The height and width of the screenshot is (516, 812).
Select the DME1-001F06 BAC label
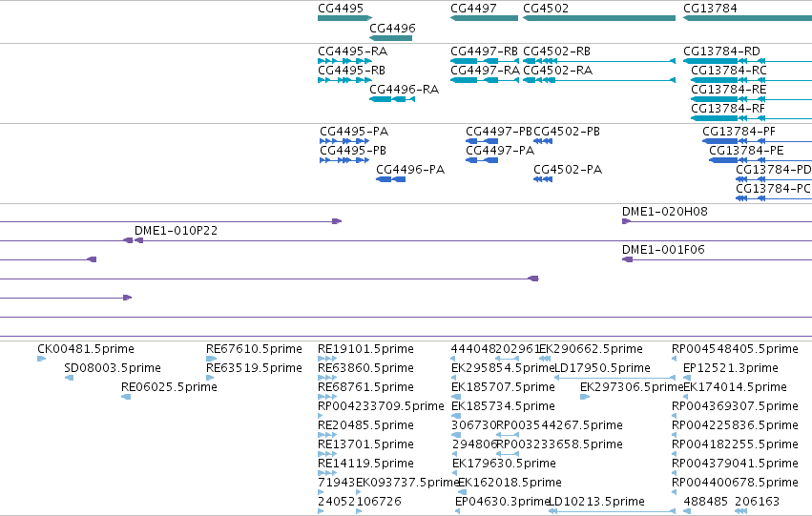pyautogui.click(x=663, y=250)
